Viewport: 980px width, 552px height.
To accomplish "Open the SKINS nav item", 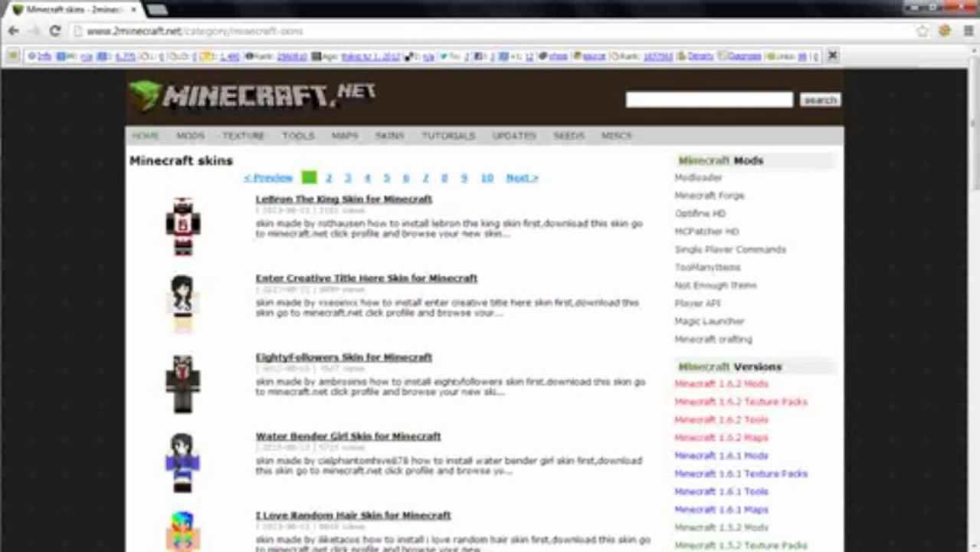I will [x=389, y=136].
